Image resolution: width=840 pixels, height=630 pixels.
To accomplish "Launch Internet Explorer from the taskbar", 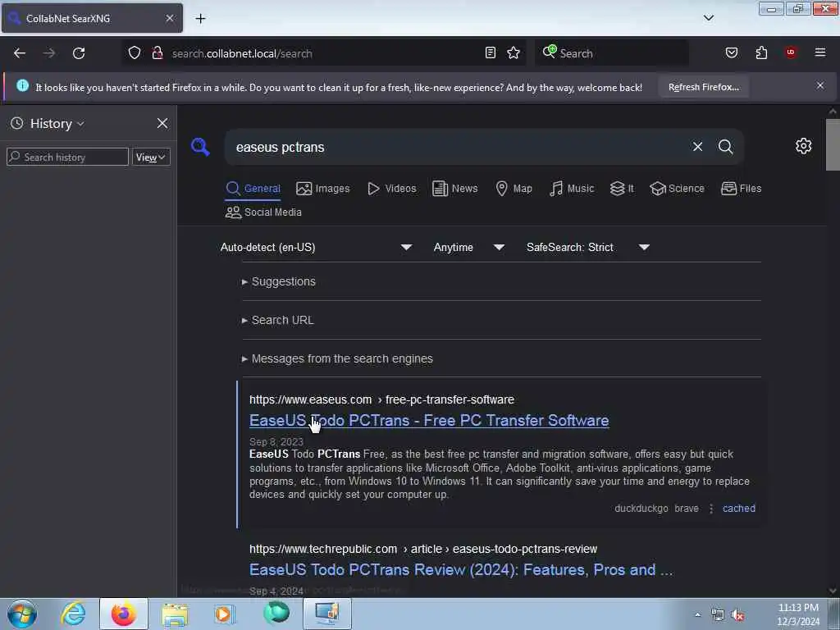I will tap(73, 614).
